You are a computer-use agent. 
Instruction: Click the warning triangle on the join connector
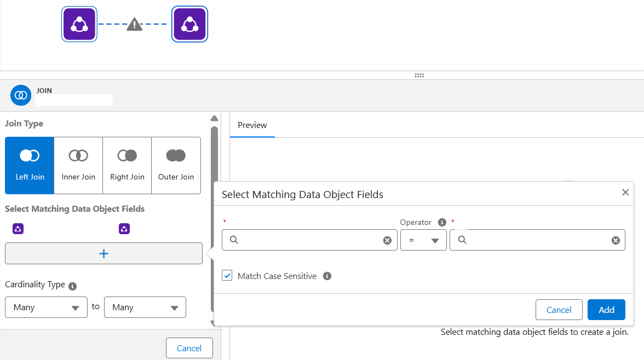[134, 25]
